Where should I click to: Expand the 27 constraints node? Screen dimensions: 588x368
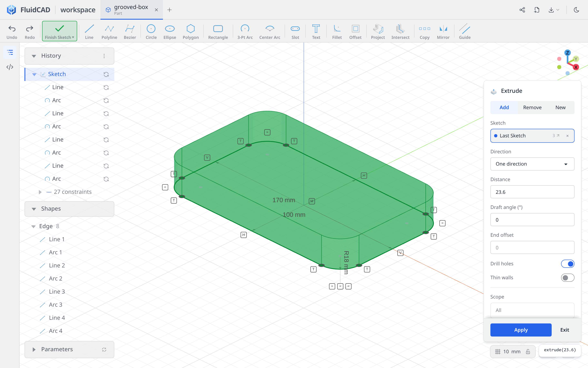[x=40, y=192]
